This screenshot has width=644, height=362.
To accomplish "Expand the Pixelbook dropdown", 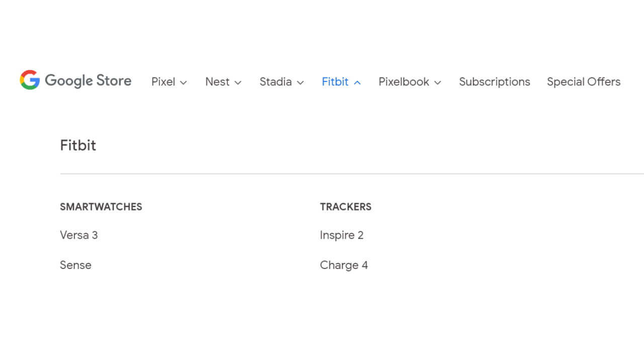I will (x=438, y=82).
